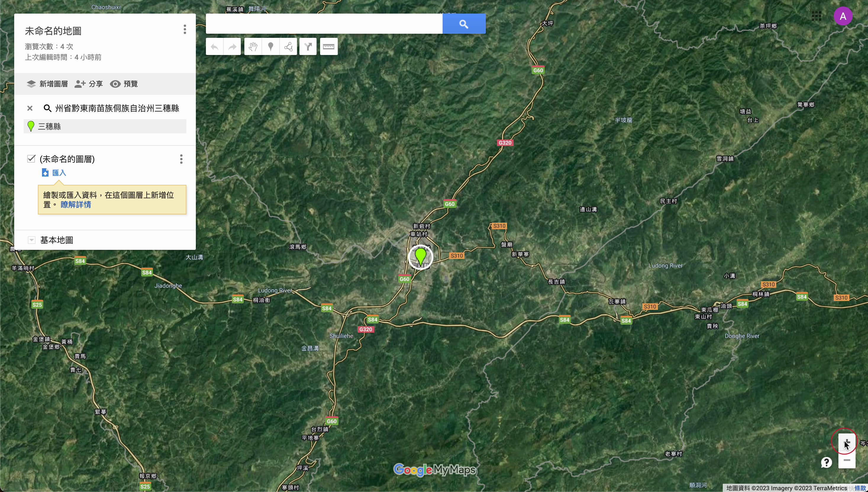Toggle the unnamed layer checkbox
Viewport: 868px width, 492px height.
tap(31, 159)
